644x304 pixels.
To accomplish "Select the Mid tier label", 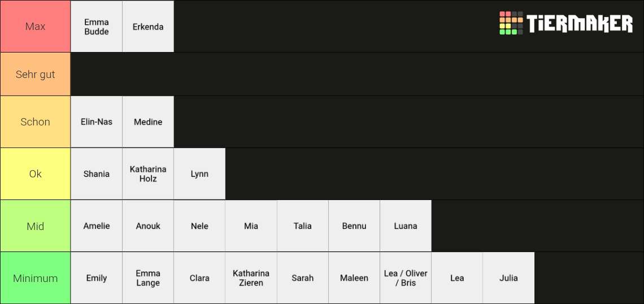I will [36, 226].
